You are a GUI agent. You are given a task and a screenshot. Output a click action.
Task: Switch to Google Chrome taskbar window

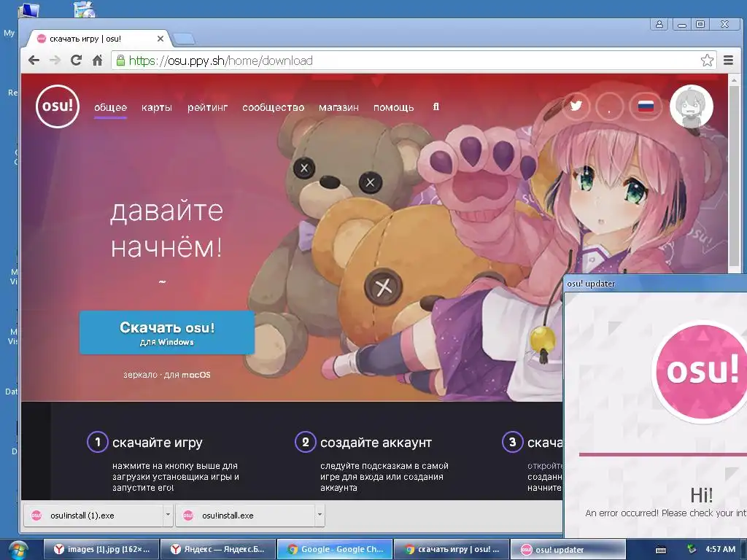(x=335, y=550)
